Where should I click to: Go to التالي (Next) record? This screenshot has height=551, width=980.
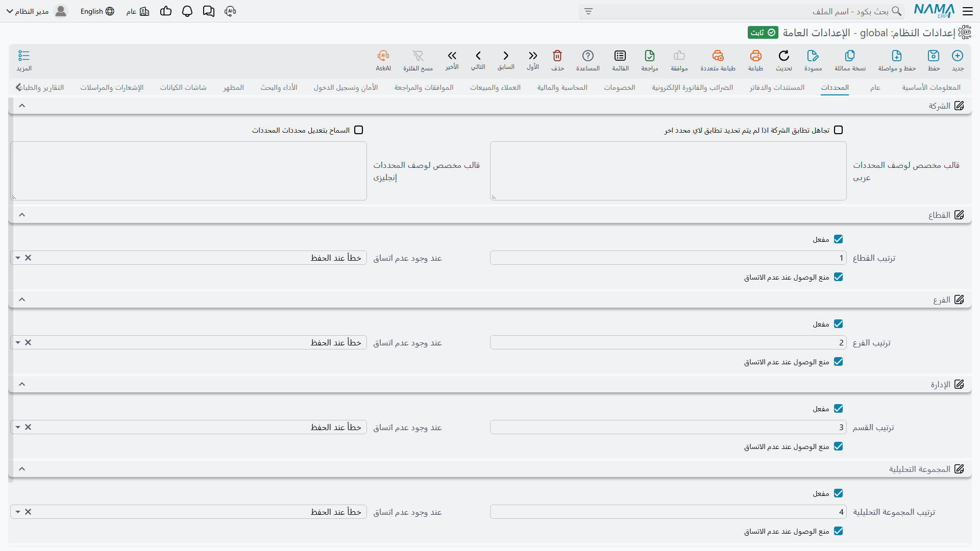(478, 56)
